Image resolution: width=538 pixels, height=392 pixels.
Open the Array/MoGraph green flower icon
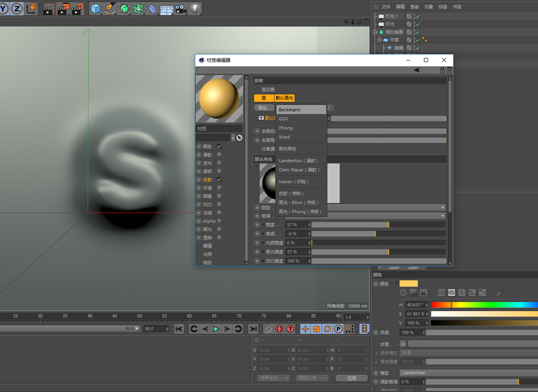138,8
